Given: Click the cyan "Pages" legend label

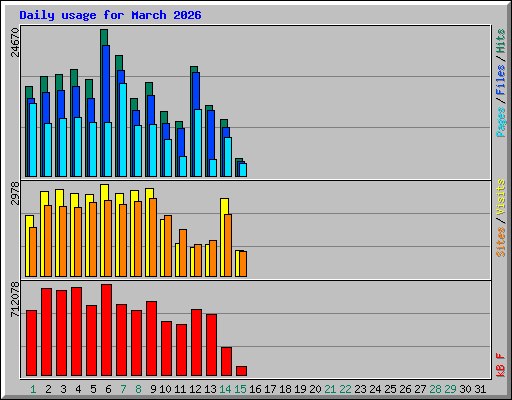Looking at the screenshot, I should [x=501, y=122].
